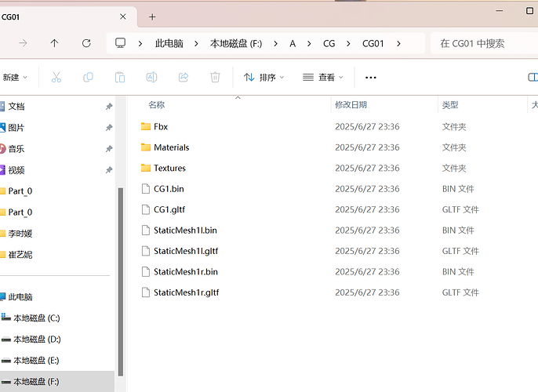
Task: Open the 查看 view dropdown
Action: pos(322,78)
